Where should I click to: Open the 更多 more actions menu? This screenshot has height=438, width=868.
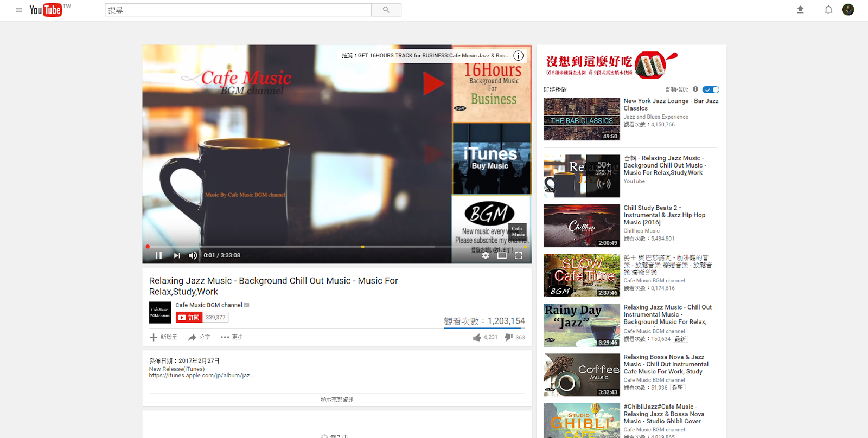click(232, 337)
